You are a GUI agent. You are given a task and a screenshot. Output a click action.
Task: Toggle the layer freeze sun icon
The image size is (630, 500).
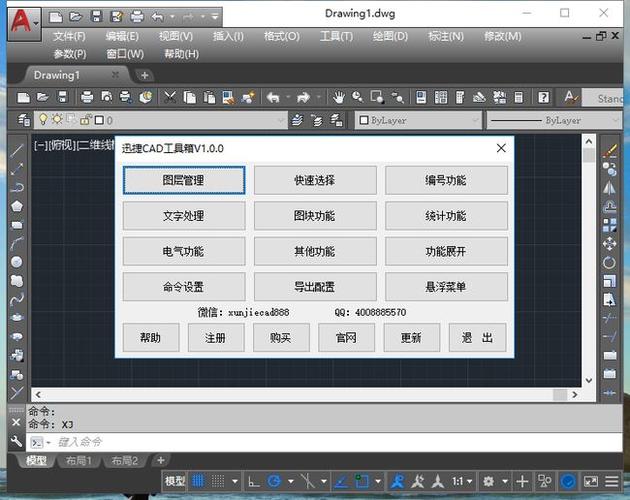57,119
